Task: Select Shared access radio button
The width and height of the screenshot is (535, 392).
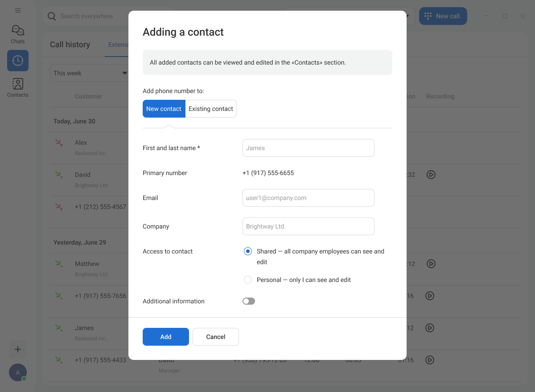Action: [x=248, y=251]
